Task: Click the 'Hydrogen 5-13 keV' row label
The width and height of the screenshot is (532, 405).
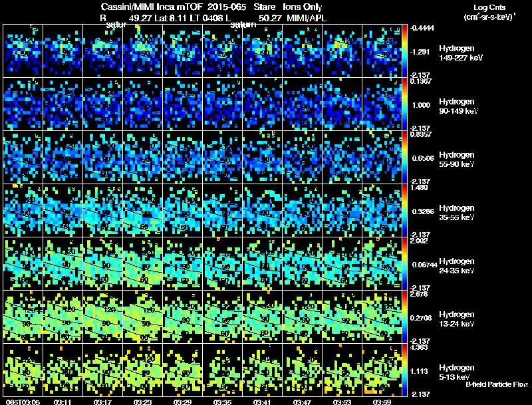Action: 457,372
